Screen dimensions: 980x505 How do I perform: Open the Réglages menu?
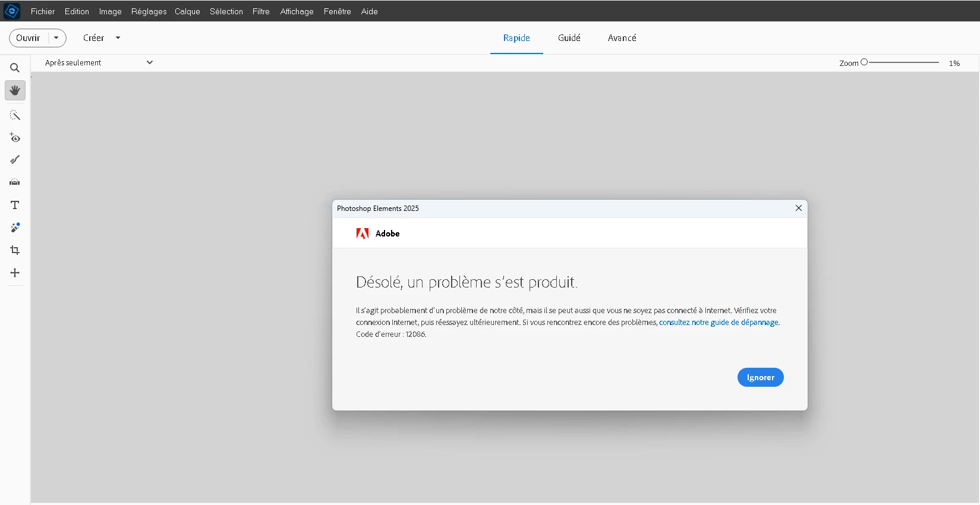(x=149, y=11)
